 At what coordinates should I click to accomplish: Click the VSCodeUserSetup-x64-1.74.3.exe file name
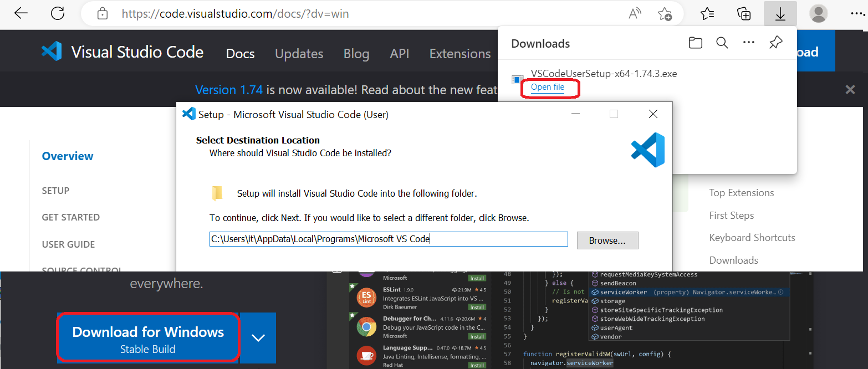(604, 74)
